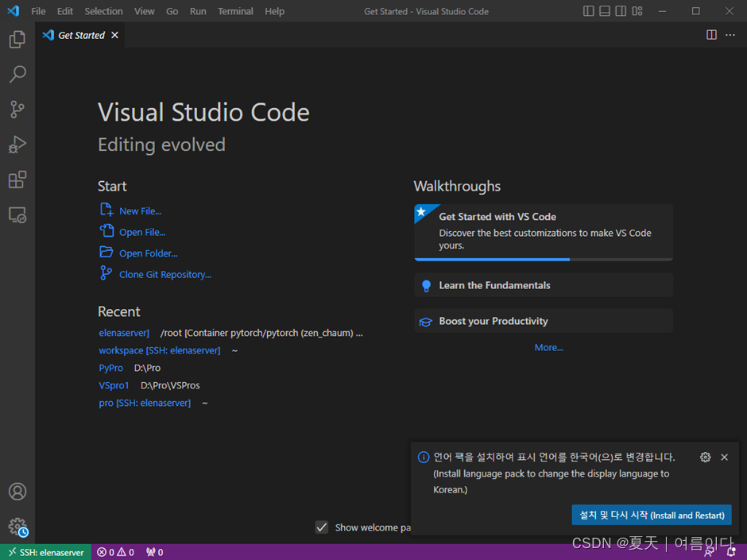Toggle secondary side bar layout icon
Viewport: 747px width, 560px height.
(621, 11)
